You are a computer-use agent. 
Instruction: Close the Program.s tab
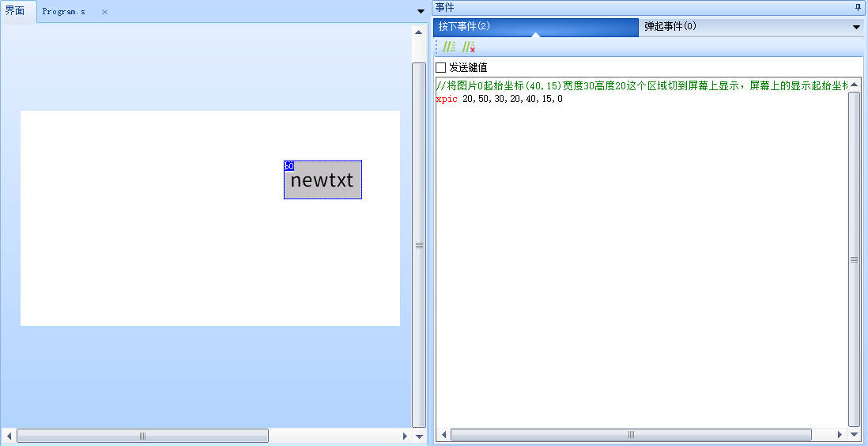pos(104,12)
